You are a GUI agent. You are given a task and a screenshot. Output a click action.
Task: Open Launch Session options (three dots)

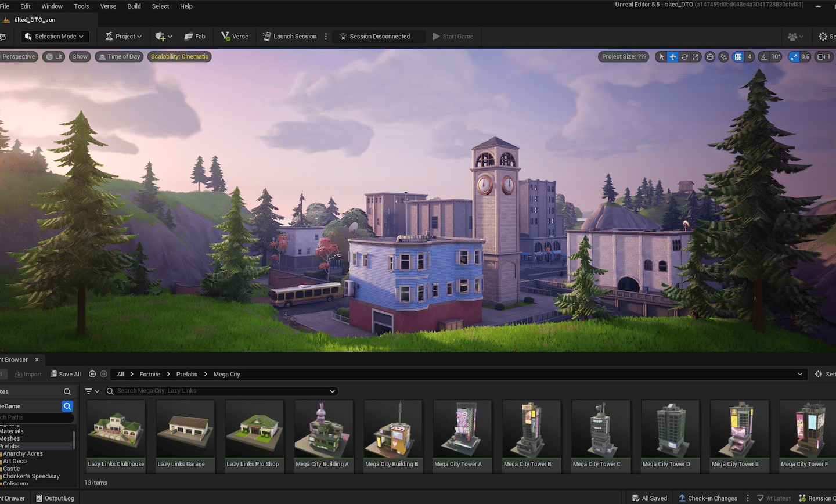coord(326,36)
